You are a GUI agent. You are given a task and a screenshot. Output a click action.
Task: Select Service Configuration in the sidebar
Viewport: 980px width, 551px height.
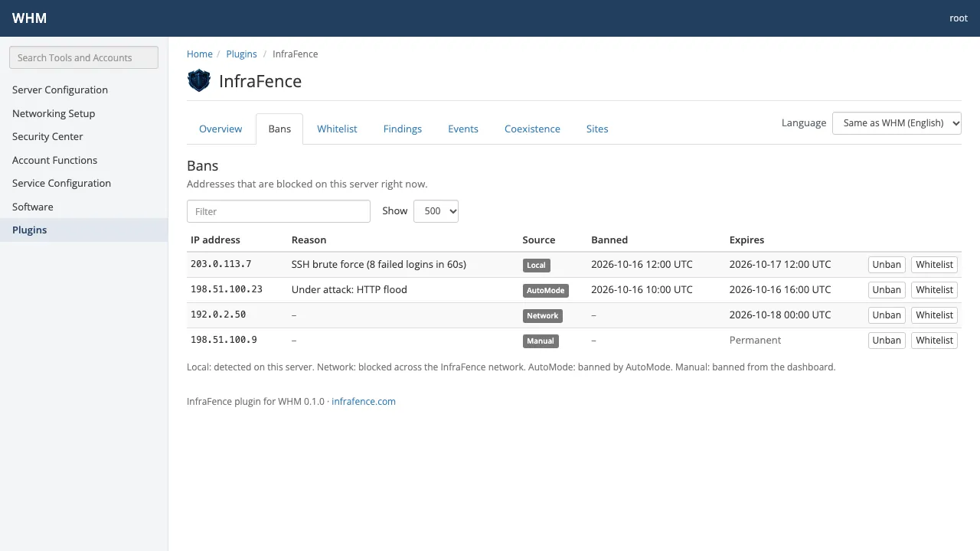point(83,183)
